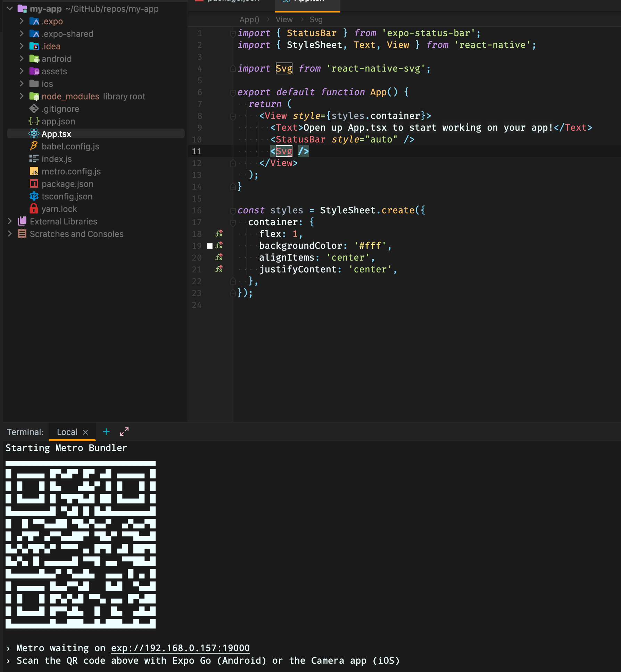Screen dimensions: 621x672
Task: Click gutter style icon on line 20
Action: tap(219, 257)
